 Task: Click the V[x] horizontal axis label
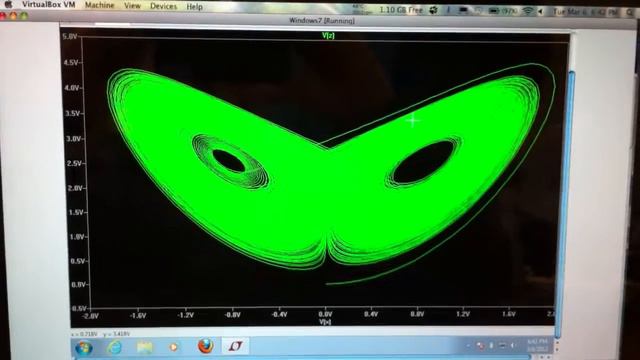click(325, 322)
